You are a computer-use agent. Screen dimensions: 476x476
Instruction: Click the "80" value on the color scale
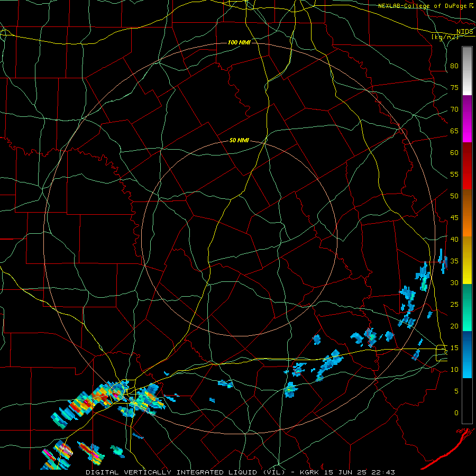tap(454, 66)
